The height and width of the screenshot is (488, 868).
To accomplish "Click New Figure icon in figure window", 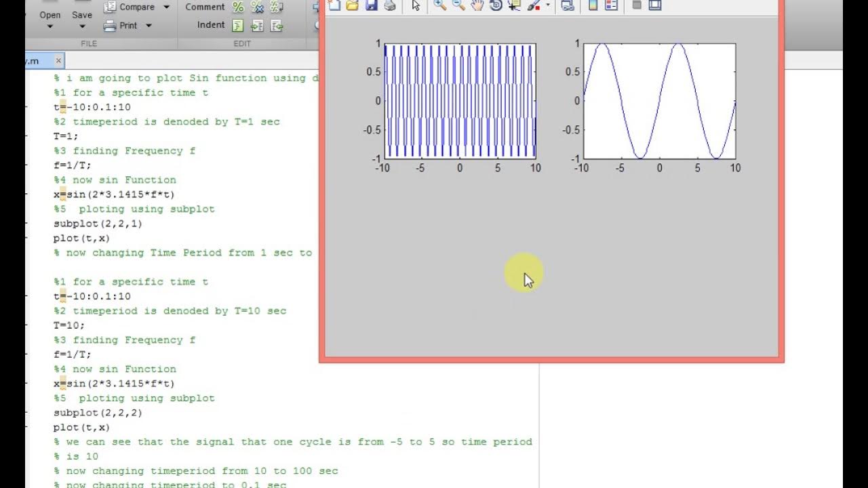I will tap(334, 5).
